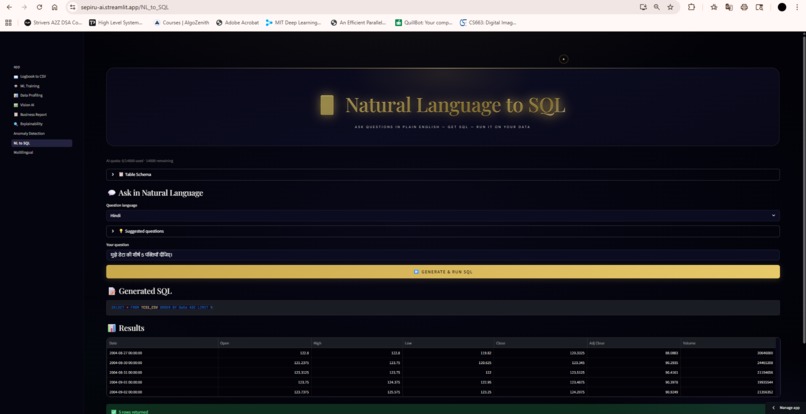Open High Level System bookmark

[x=116, y=23]
